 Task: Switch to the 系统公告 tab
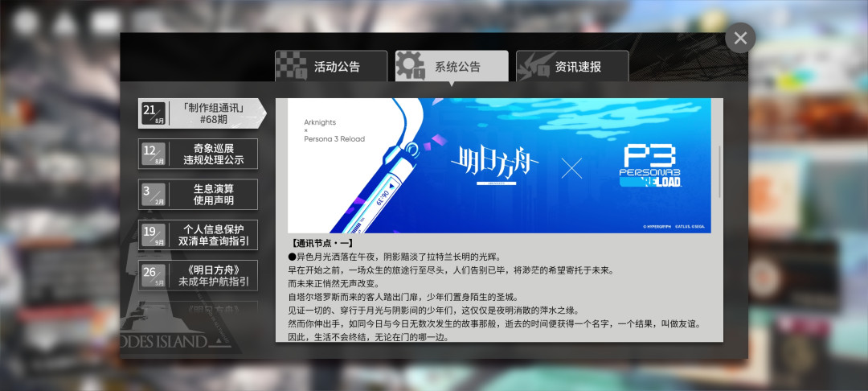tap(452, 67)
